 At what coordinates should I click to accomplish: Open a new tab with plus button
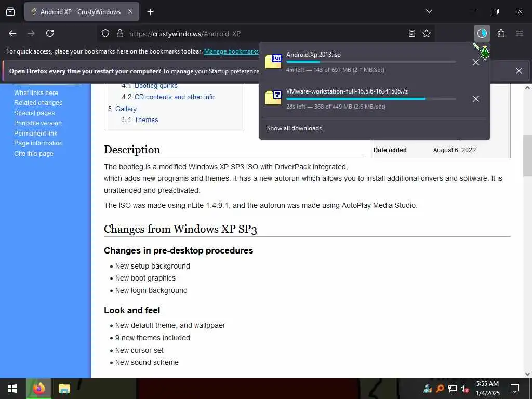(150, 12)
